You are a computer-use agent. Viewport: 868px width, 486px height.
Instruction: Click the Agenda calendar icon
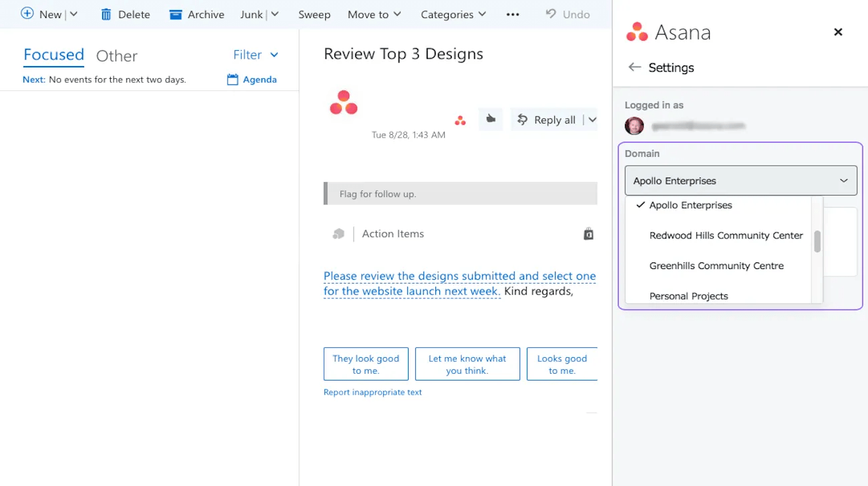pos(232,79)
